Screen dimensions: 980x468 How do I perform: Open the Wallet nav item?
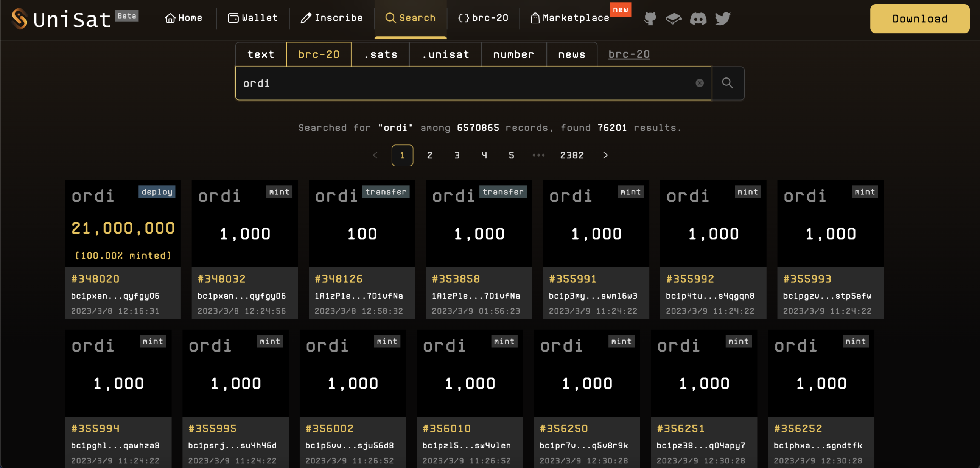pos(253,18)
